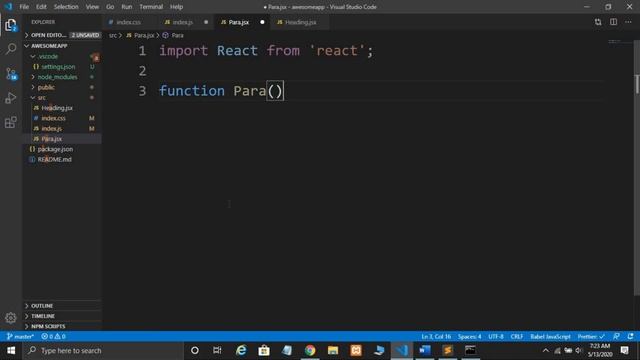Click the master branch indicator
Screen dimensions: 640x360
pos(20,337)
